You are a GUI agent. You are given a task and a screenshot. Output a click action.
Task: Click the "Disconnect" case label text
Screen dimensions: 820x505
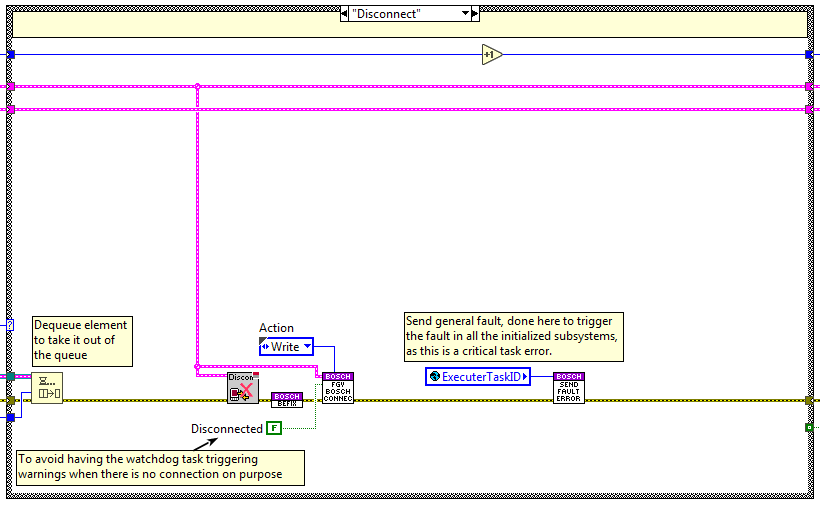coord(386,14)
